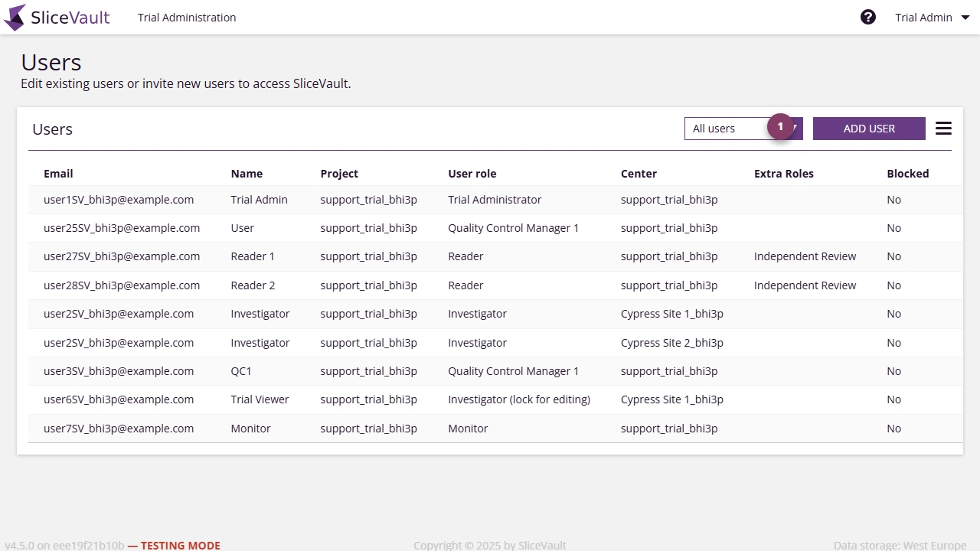Click the Investigator (lock for editing) role
The height and width of the screenshot is (551, 980).
519,399
